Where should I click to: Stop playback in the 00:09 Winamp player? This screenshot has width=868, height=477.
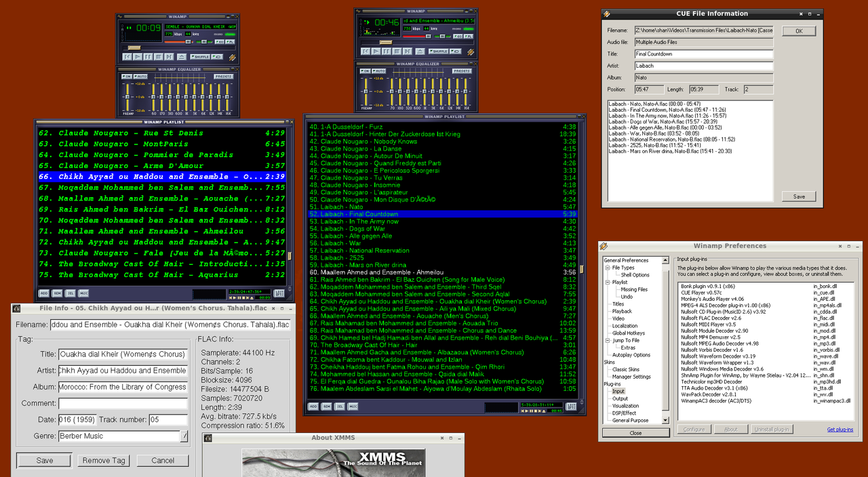pyautogui.click(x=159, y=57)
